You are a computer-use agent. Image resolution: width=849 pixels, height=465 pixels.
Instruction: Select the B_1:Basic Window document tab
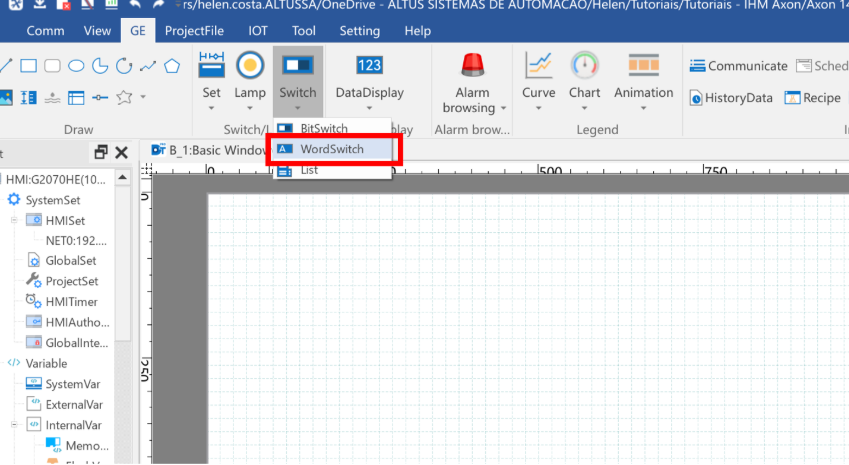pyautogui.click(x=211, y=150)
